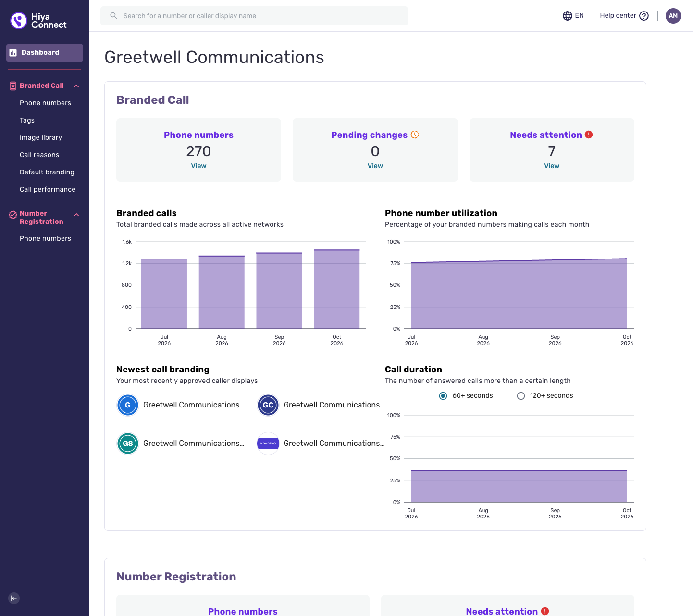
Task: Open the AM user avatar menu
Action: pos(673,16)
